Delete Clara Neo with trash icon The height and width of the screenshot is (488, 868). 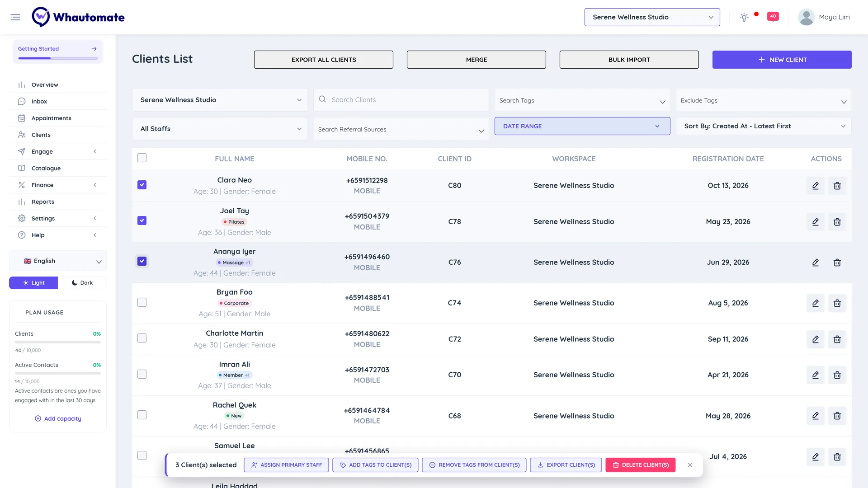click(x=837, y=186)
